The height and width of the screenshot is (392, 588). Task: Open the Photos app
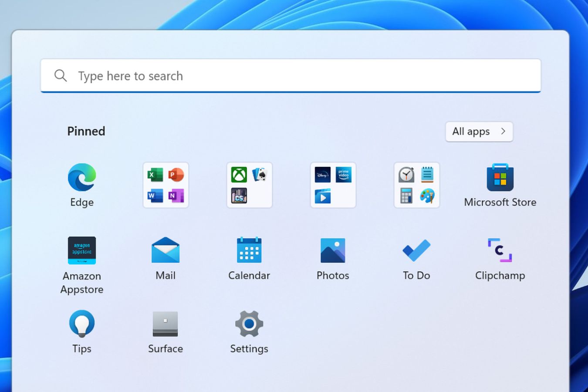click(x=333, y=250)
